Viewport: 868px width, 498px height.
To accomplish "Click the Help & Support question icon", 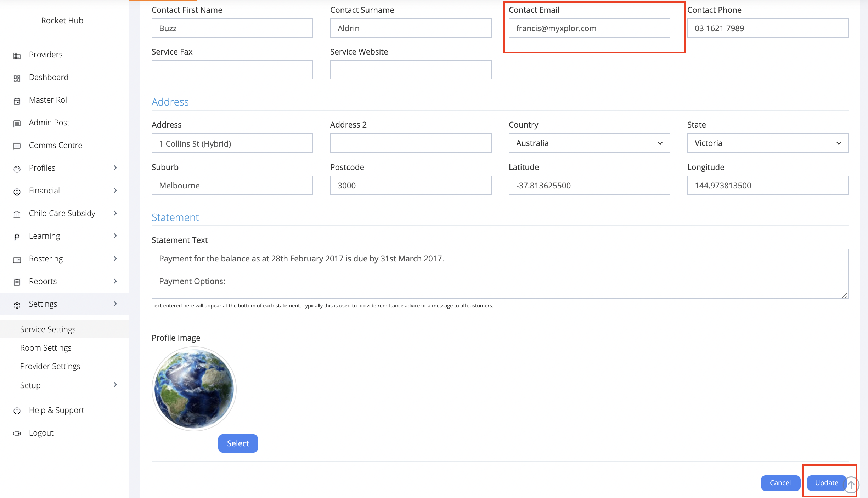I will (x=17, y=411).
